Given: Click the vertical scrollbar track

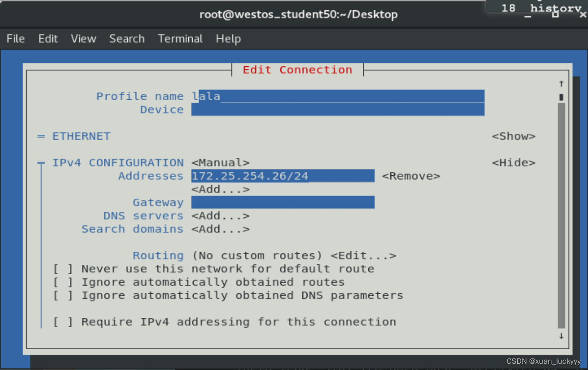Looking at the screenshot, I should 561,216.
